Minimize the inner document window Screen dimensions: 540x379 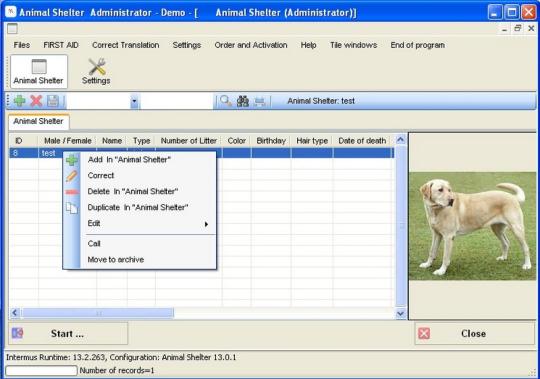pos(504,29)
